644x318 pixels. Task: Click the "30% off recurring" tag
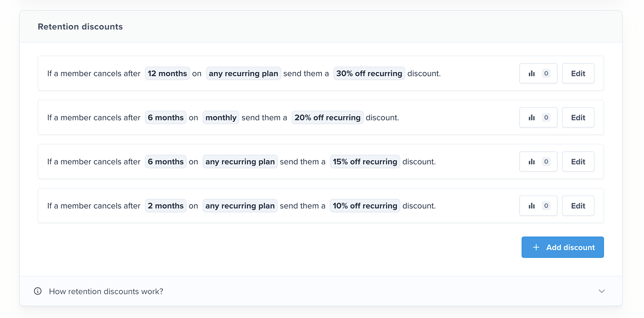[x=369, y=74]
